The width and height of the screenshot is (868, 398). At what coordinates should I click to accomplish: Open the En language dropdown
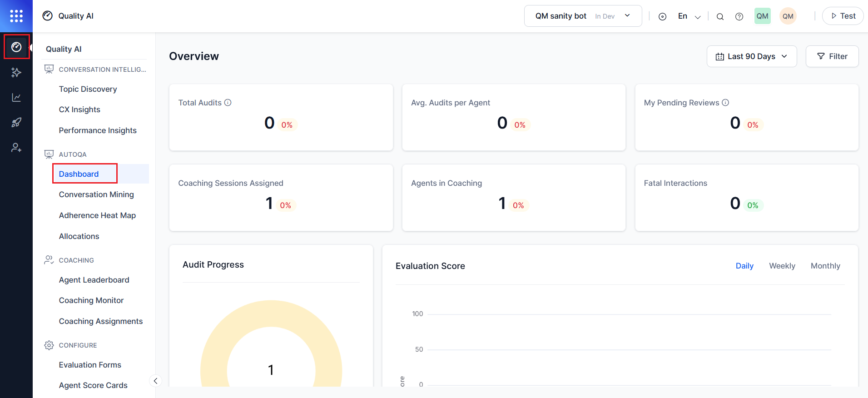tap(689, 16)
